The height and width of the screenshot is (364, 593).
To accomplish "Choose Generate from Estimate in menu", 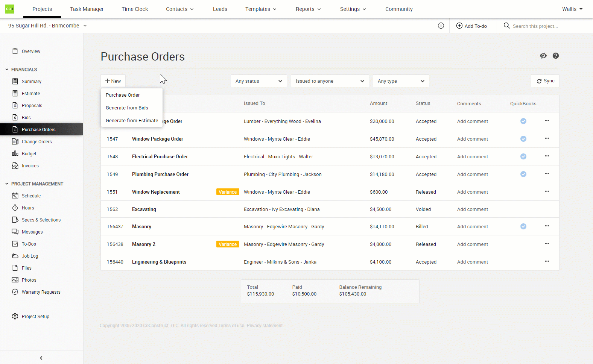I will (132, 121).
